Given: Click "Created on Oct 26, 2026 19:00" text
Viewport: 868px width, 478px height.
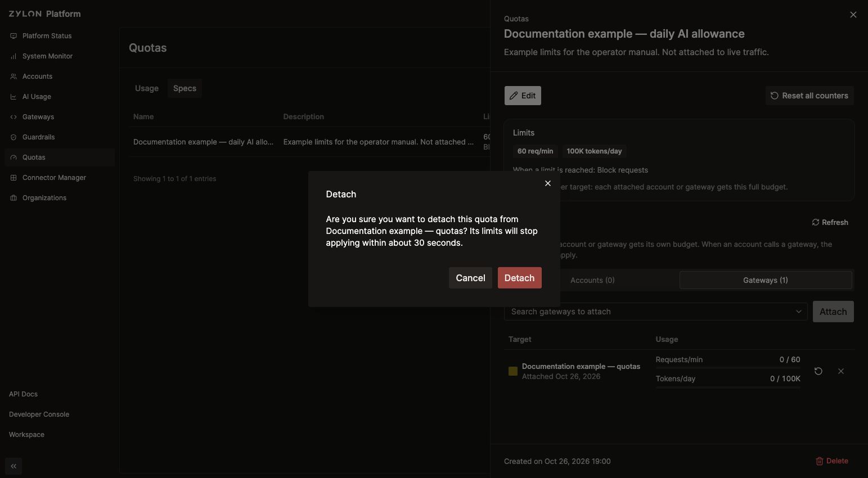Looking at the screenshot, I should tap(557, 462).
